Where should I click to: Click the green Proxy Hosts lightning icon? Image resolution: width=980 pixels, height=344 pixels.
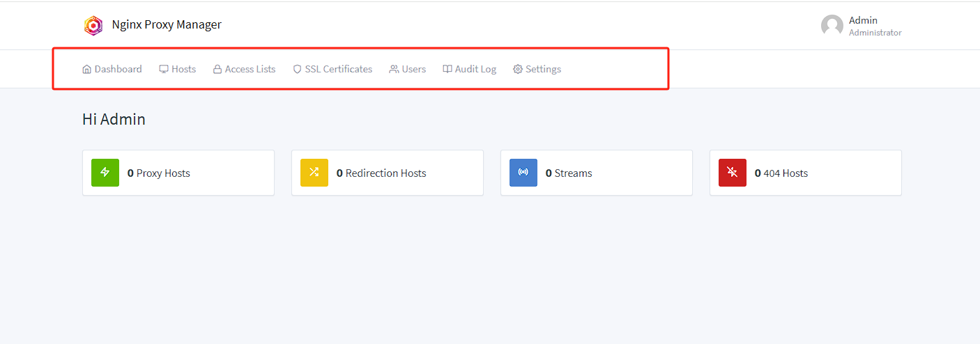point(105,173)
